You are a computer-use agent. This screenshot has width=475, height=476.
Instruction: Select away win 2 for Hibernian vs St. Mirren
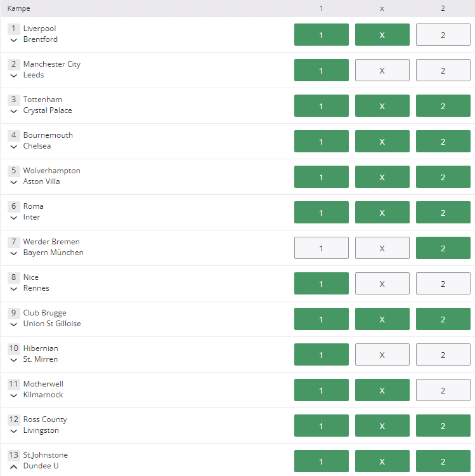tap(443, 354)
